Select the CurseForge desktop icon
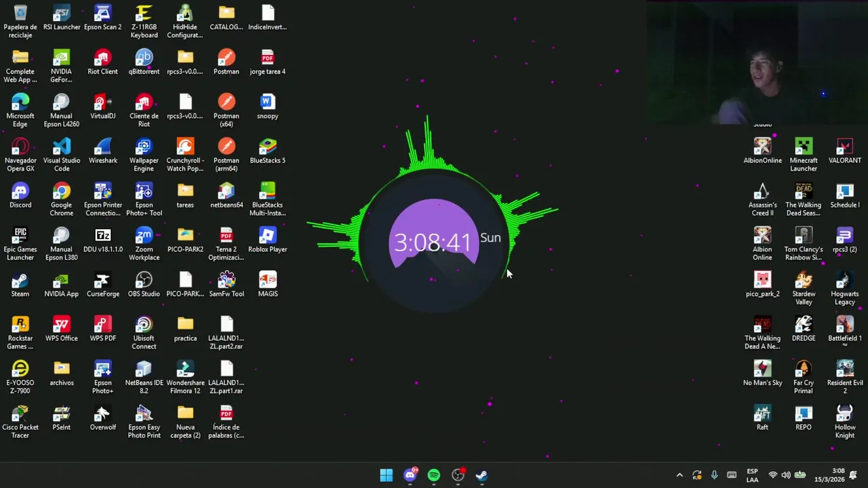Viewport: 868px width, 488px height. (103, 285)
